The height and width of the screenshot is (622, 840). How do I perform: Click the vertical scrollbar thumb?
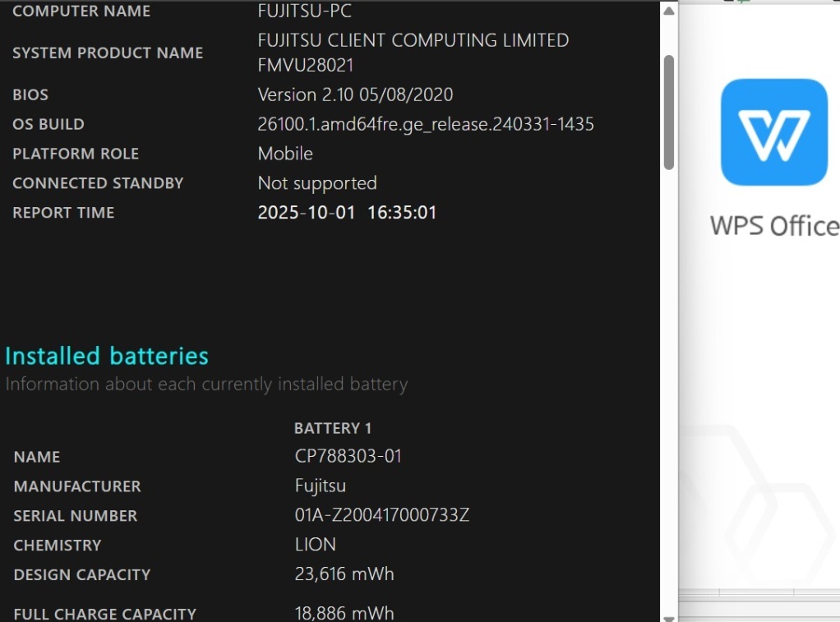[668, 112]
